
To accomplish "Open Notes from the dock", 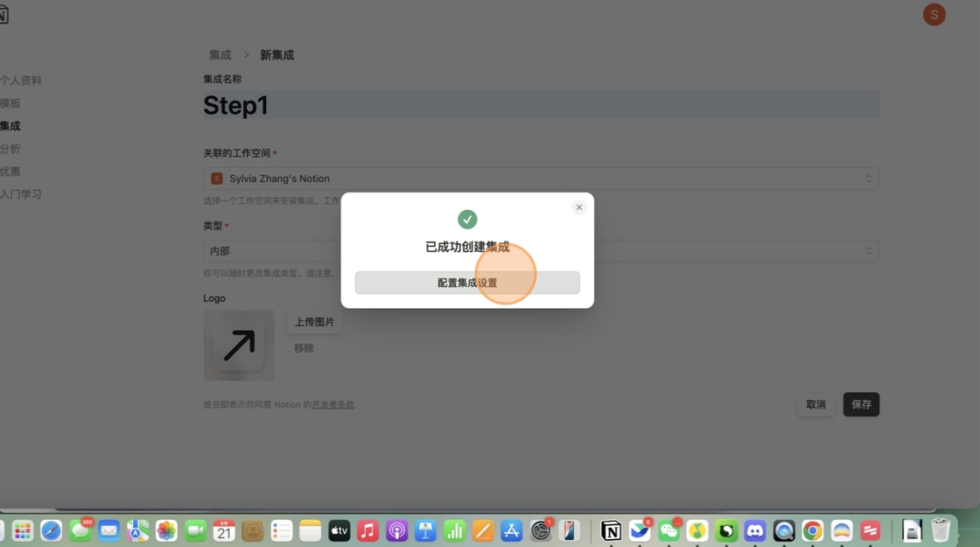I will [310, 531].
